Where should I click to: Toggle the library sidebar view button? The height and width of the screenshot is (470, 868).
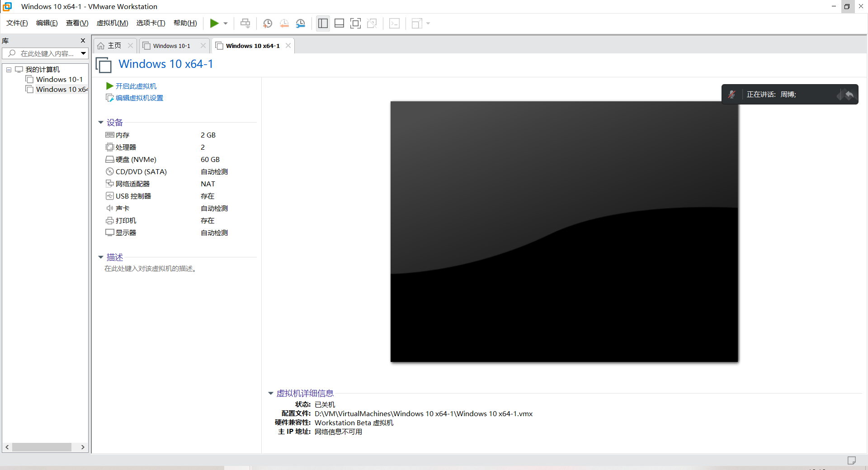[323, 23]
